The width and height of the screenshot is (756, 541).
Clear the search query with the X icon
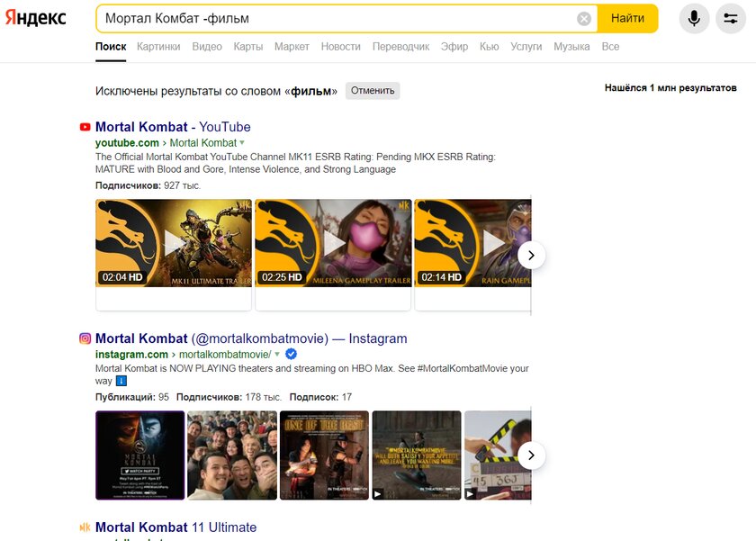point(584,19)
